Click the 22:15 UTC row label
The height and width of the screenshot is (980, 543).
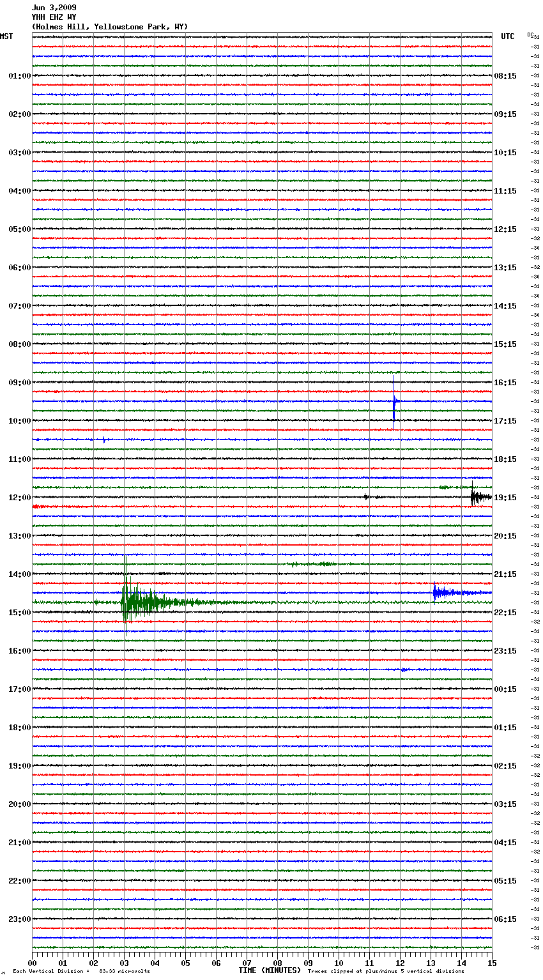click(x=505, y=613)
